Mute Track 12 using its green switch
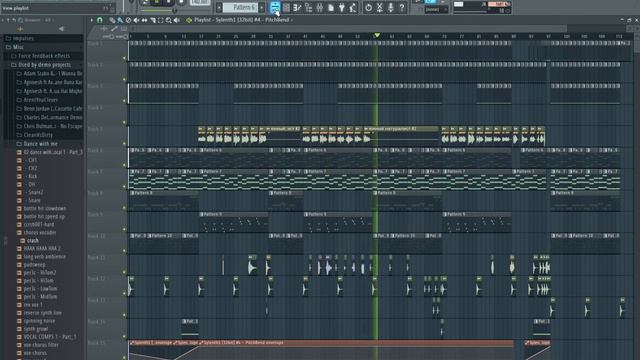 pos(124,293)
